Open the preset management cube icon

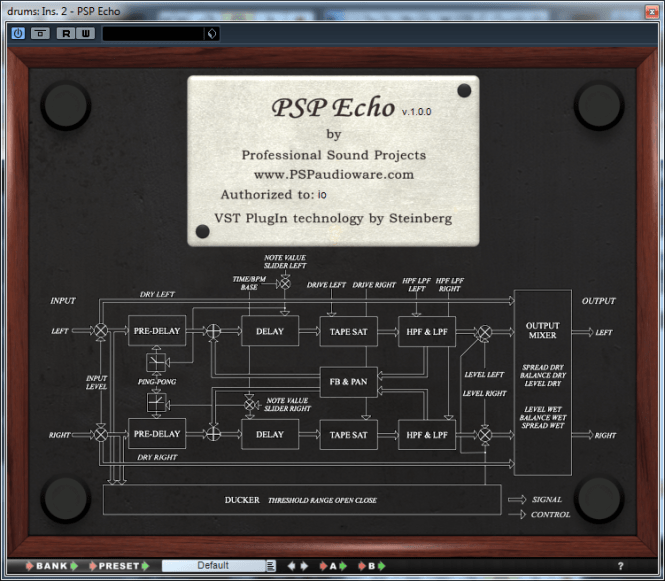tap(212, 34)
